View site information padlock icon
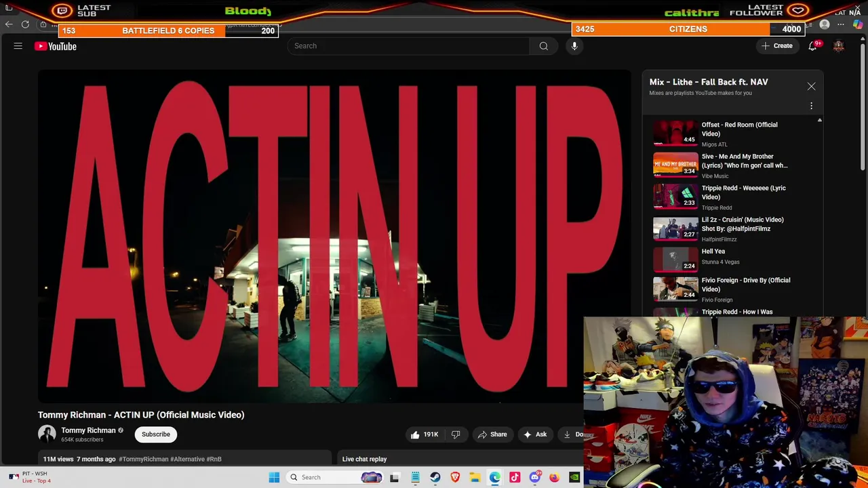868x488 pixels. coord(43,24)
